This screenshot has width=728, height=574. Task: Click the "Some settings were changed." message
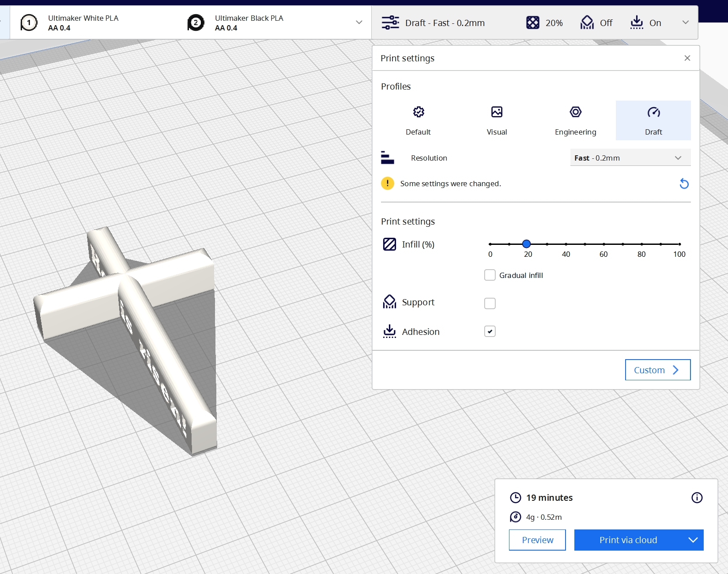pyautogui.click(x=450, y=184)
